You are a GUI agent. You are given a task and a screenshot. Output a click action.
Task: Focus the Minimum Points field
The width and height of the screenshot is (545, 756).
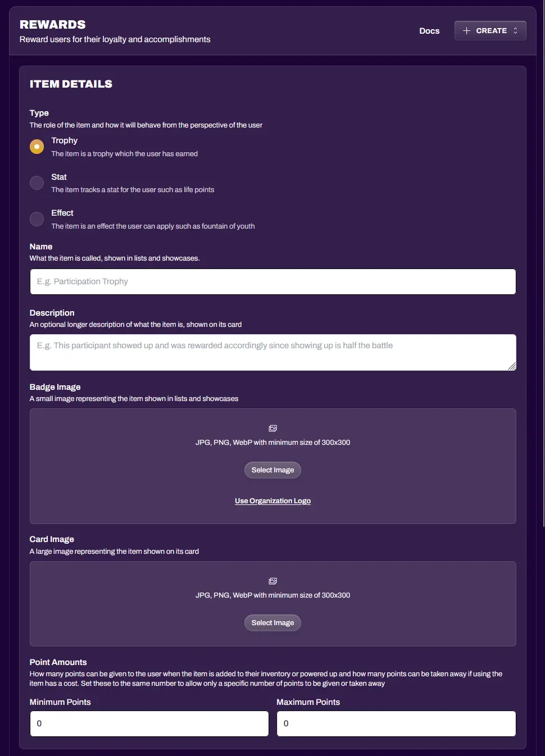tap(149, 723)
